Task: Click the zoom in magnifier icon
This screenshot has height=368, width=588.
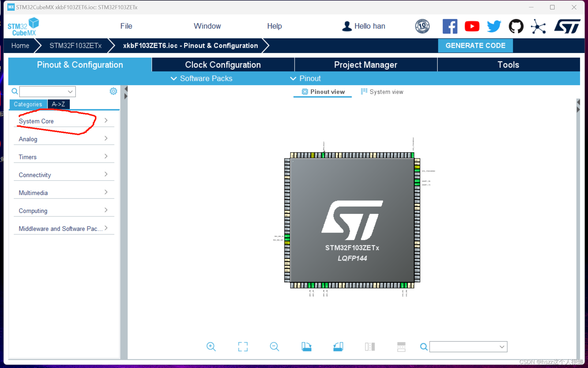Action: click(211, 347)
